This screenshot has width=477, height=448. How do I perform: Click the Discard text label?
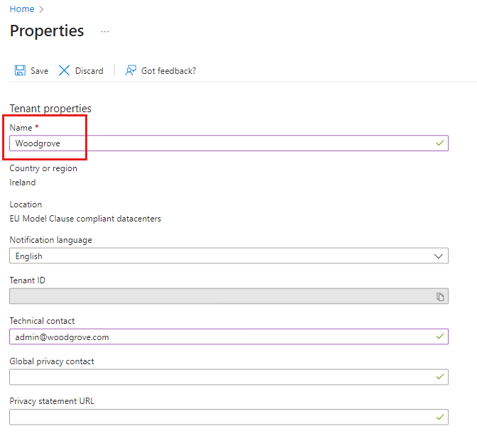89,71
